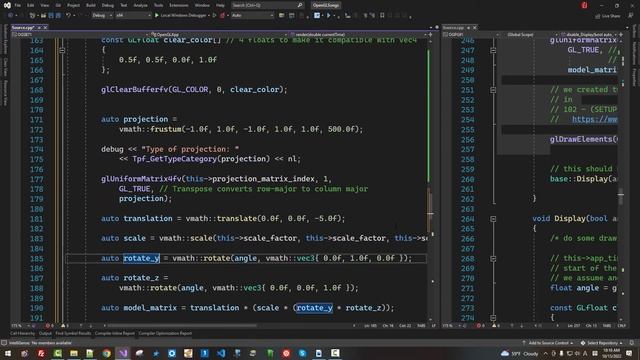
Task: Collapse the block at line 274
Action: tap(493, 318)
